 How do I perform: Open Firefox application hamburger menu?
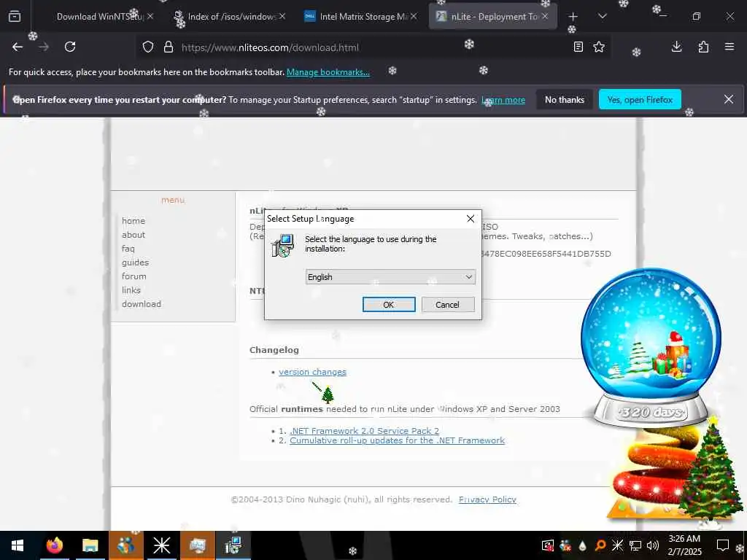click(x=729, y=47)
